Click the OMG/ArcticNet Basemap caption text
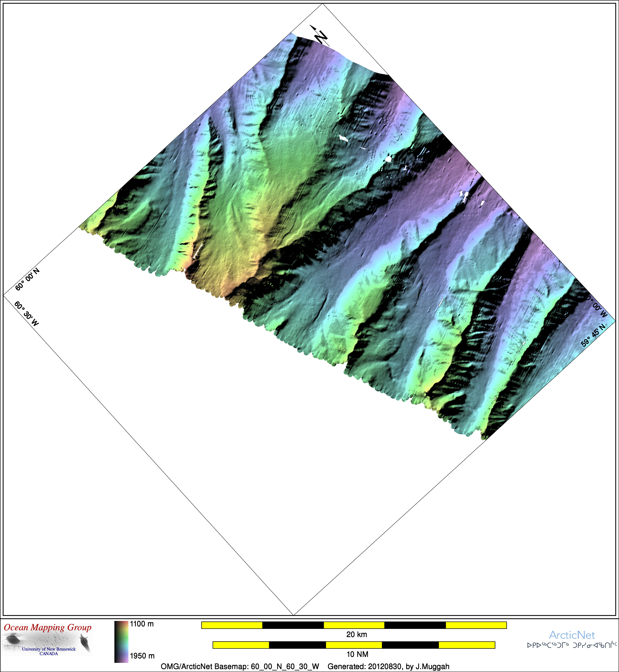 point(239,666)
